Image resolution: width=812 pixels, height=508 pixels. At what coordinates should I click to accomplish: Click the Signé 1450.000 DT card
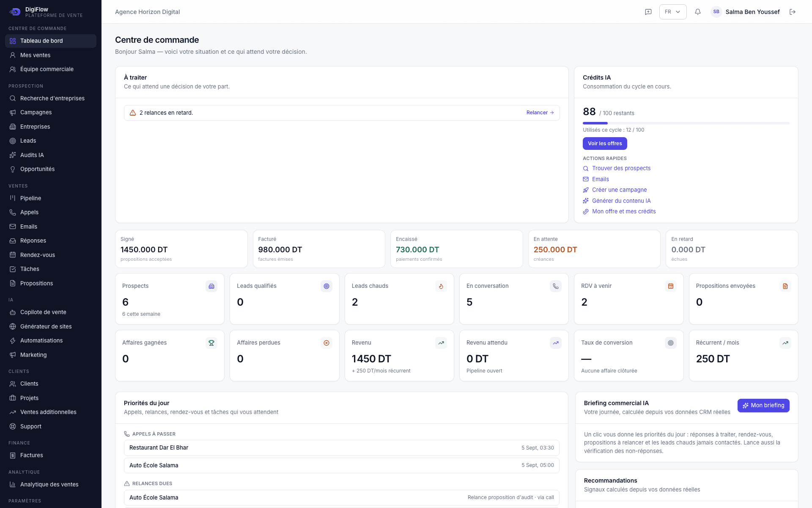181,249
